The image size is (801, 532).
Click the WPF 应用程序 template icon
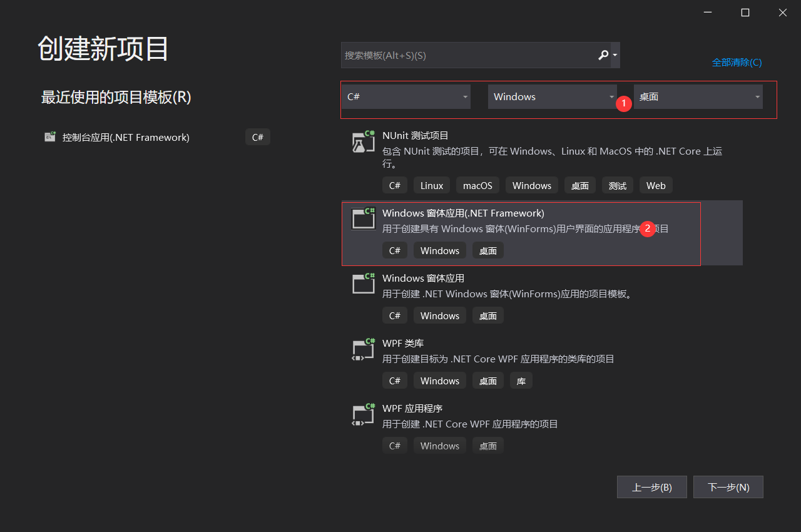pos(364,414)
